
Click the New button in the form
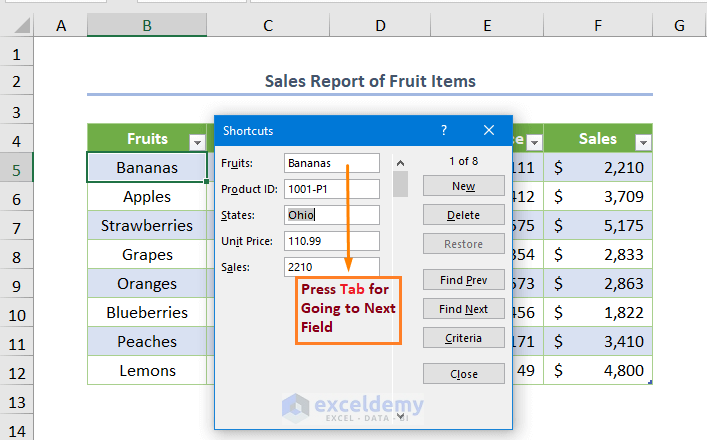(x=463, y=186)
